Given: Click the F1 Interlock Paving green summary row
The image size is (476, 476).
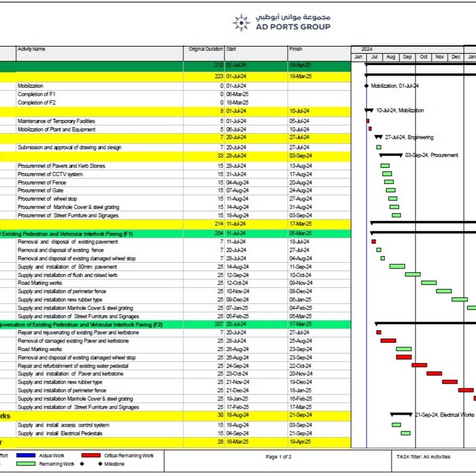Looking at the screenshot, I should [176, 234].
